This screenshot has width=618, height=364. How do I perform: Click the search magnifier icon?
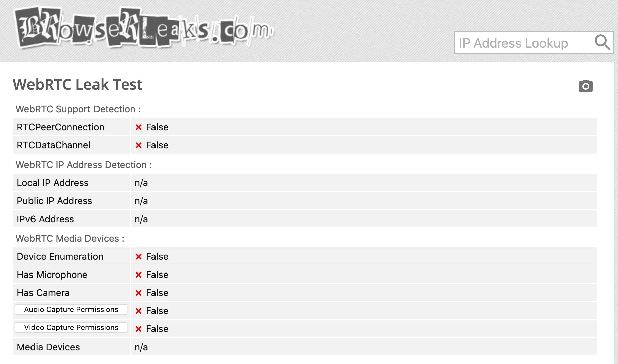(602, 42)
